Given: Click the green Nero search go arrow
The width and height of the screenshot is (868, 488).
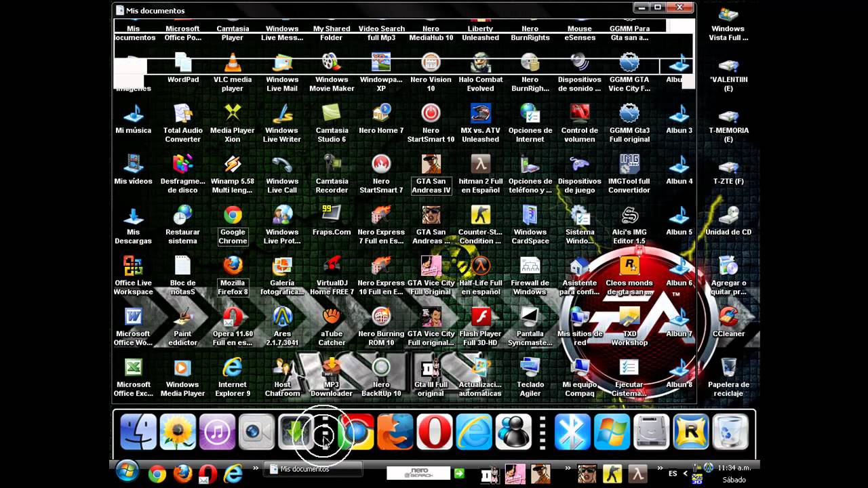Looking at the screenshot, I should coord(459,473).
